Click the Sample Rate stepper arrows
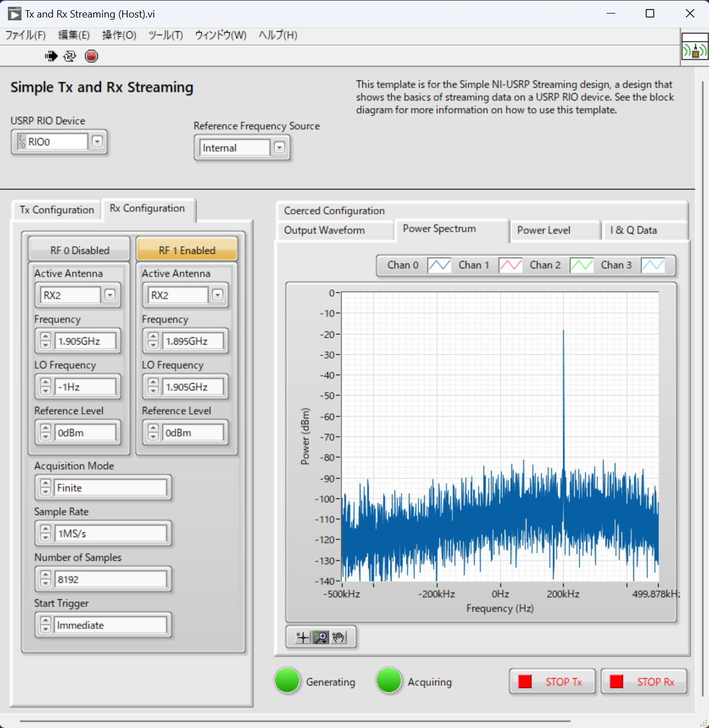709x728 pixels. point(46,533)
